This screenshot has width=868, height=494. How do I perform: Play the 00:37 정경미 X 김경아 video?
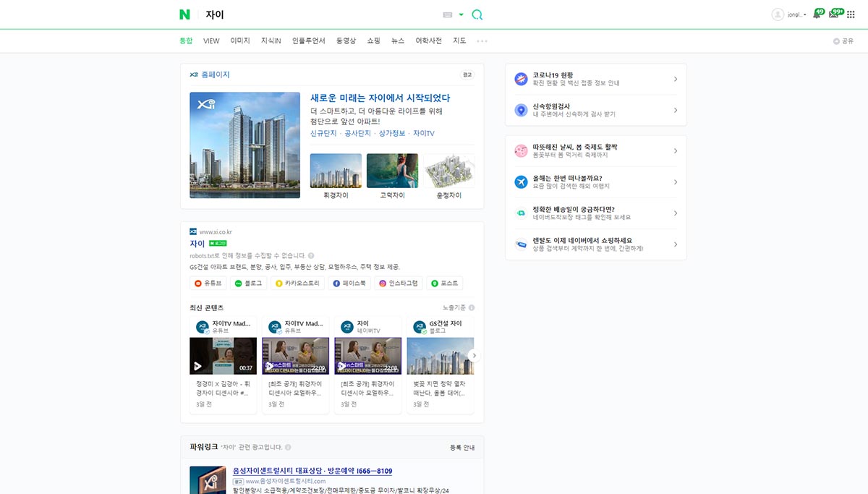click(x=224, y=356)
